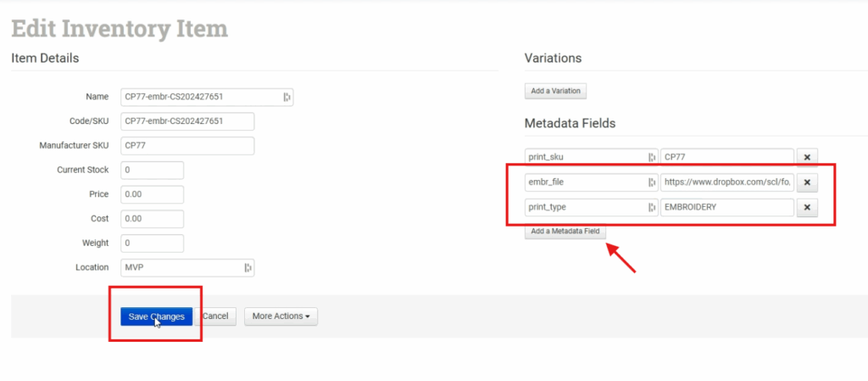The image size is (868, 381).
Task: Click the Manufacturer SKU field
Action: (x=187, y=146)
